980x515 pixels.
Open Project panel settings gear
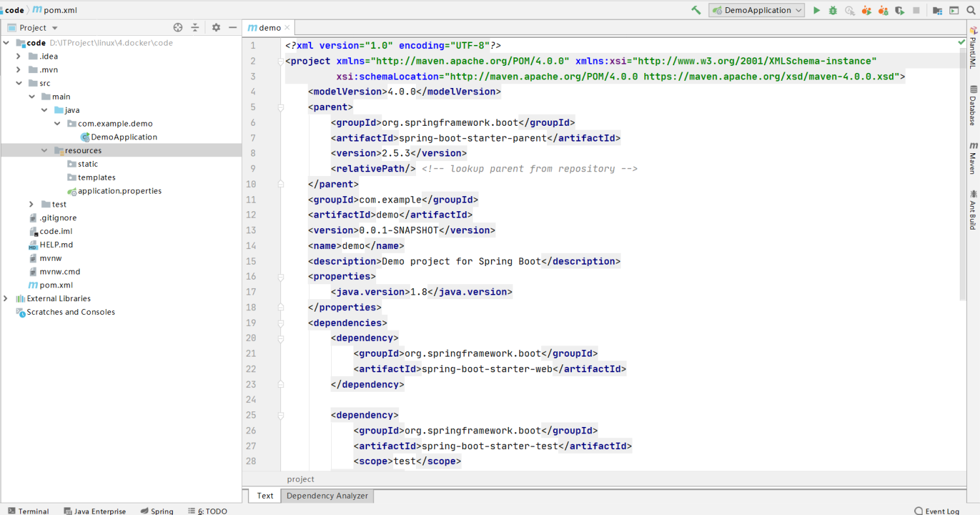(216, 27)
